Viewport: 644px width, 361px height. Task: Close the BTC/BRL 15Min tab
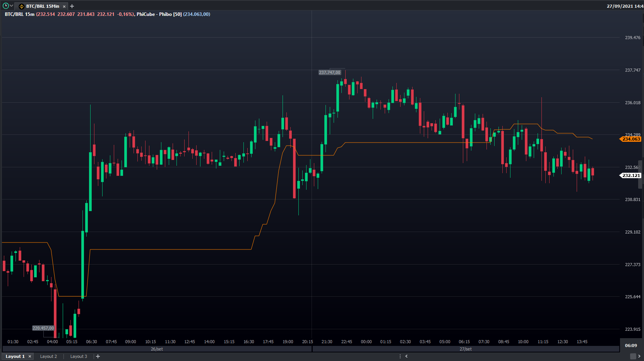tap(64, 7)
